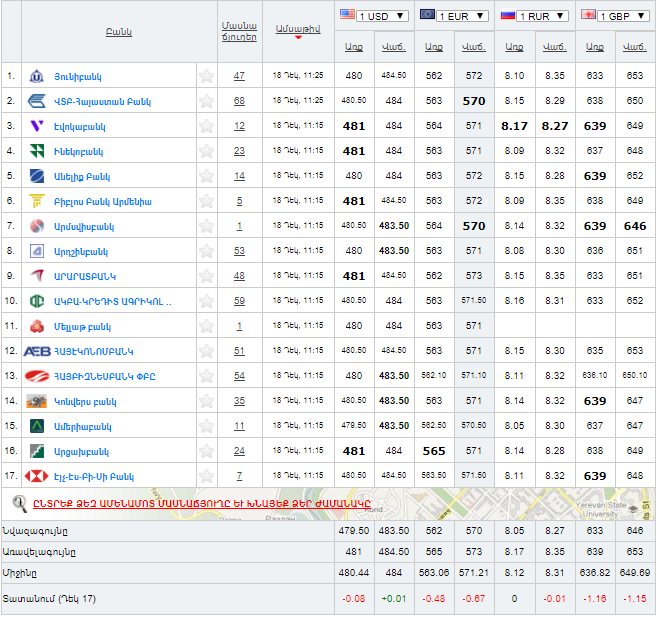The image size is (656, 617).
Task: Open the 1 USD currency dropdown
Action: pos(382,16)
